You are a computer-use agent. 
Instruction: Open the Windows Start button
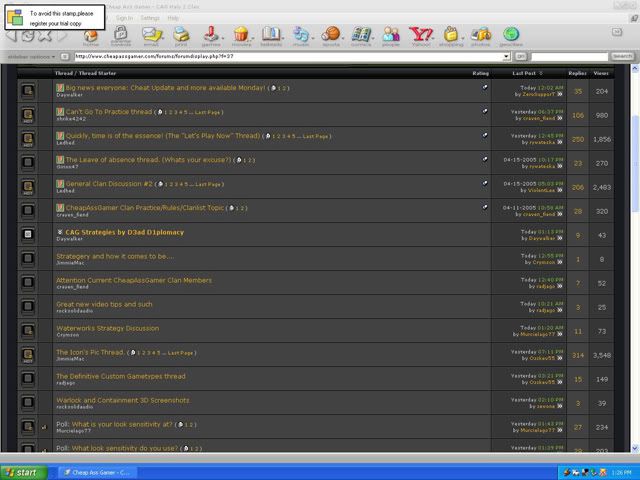coord(24,472)
